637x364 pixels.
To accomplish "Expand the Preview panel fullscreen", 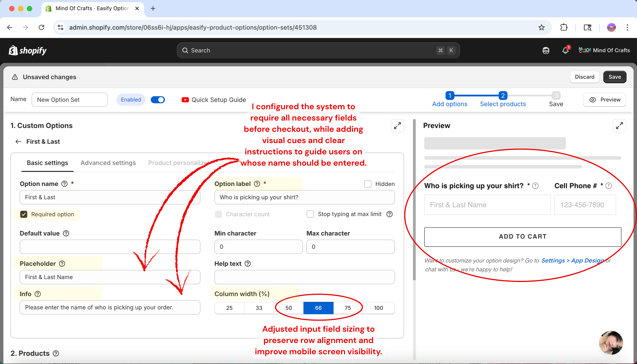I will click(619, 126).
